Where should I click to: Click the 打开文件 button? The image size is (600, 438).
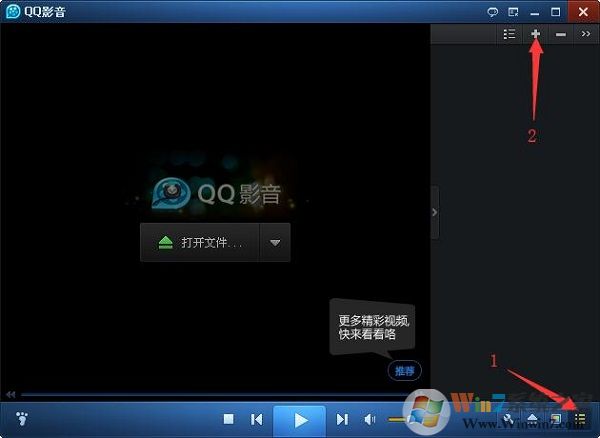[200, 243]
